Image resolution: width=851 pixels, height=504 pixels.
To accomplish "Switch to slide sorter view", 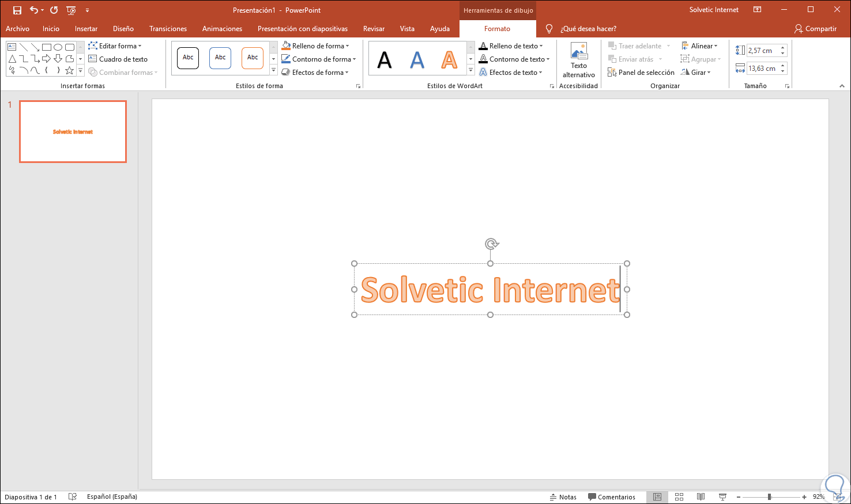I will 679,497.
